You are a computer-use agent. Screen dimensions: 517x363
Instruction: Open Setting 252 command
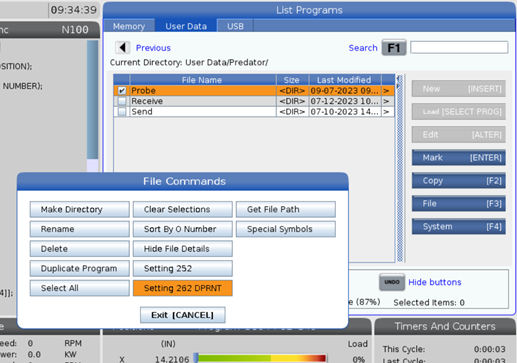click(183, 268)
